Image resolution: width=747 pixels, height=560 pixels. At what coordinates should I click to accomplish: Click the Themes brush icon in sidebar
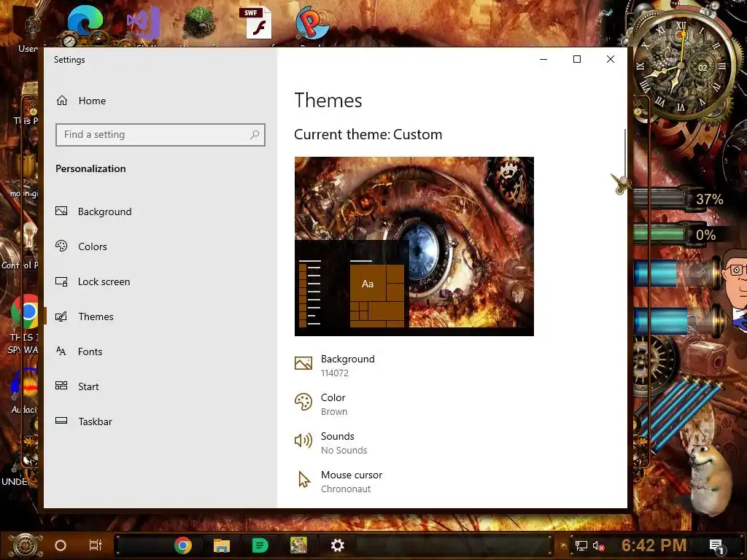pos(61,316)
